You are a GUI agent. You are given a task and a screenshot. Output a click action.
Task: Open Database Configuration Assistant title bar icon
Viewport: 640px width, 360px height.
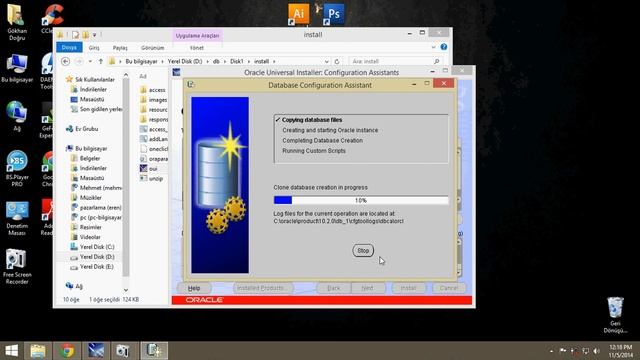[190, 84]
